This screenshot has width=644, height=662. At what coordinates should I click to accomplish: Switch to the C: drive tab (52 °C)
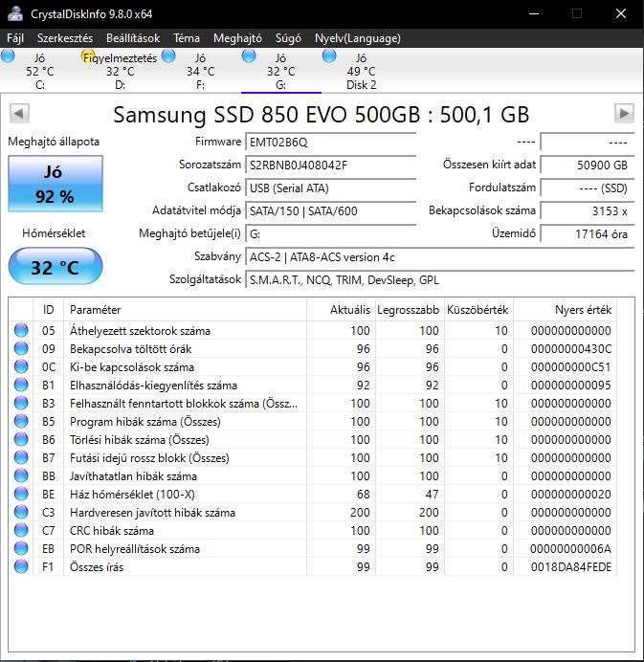point(39,71)
